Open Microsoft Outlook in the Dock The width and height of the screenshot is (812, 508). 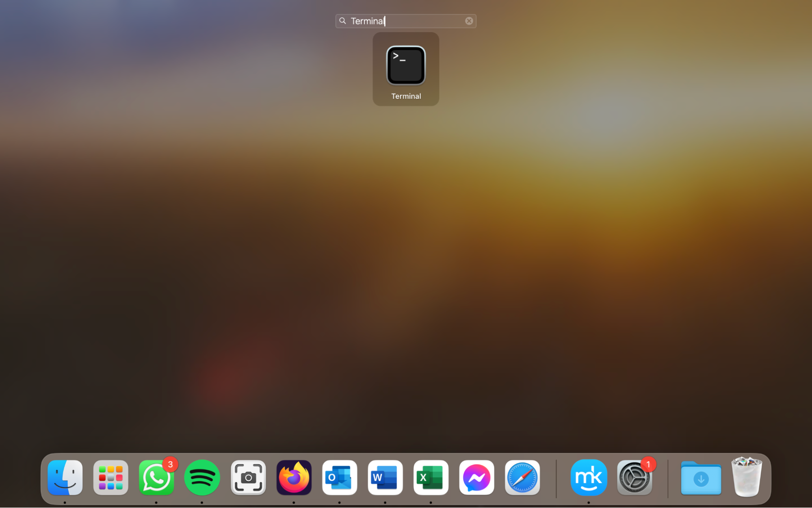point(340,478)
